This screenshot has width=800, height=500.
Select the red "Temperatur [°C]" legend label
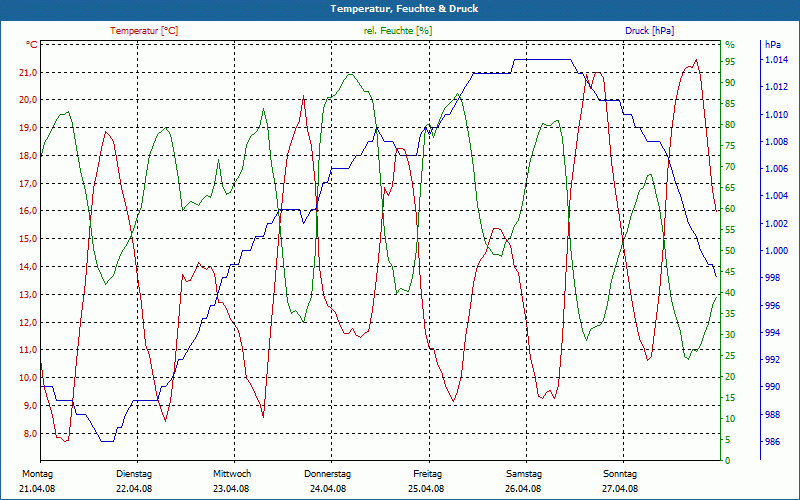pos(144,31)
